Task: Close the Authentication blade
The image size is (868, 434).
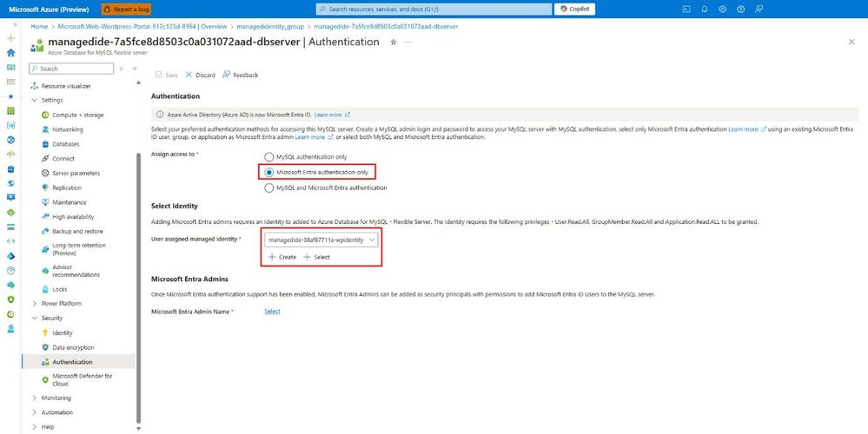Action: (x=851, y=42)
